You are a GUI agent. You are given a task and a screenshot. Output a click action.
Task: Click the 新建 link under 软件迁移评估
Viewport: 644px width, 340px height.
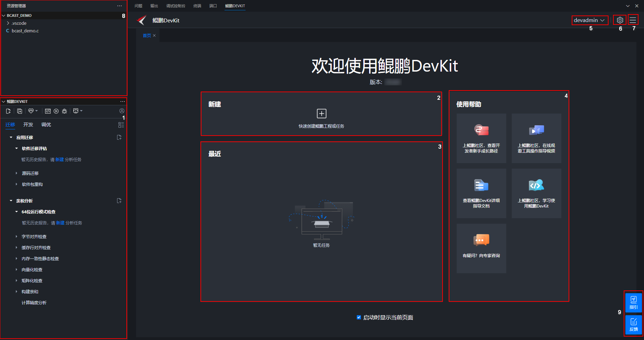[x=60, y=159]
